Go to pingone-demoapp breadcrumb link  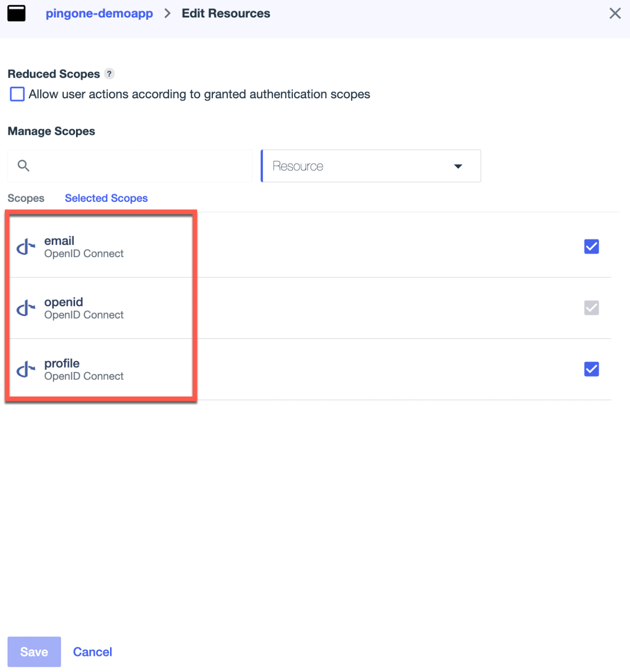click(x=99, y=13)
